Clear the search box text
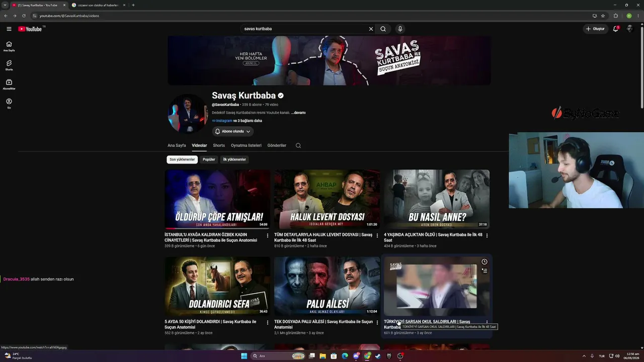 tap(371, 29)
